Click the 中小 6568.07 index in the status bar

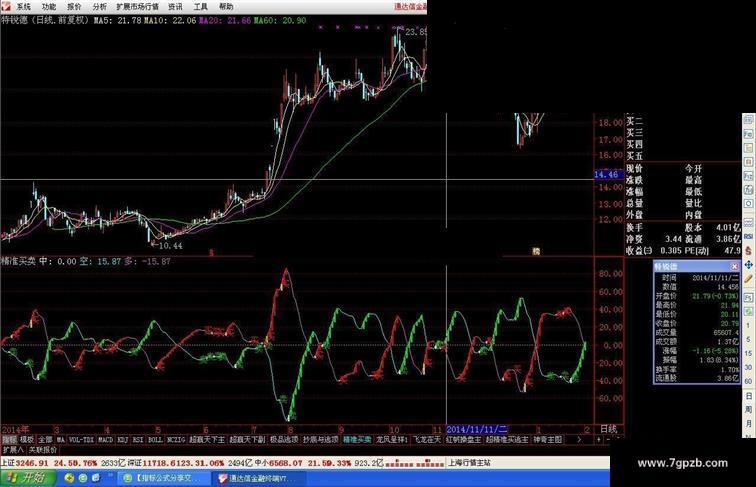279,463
